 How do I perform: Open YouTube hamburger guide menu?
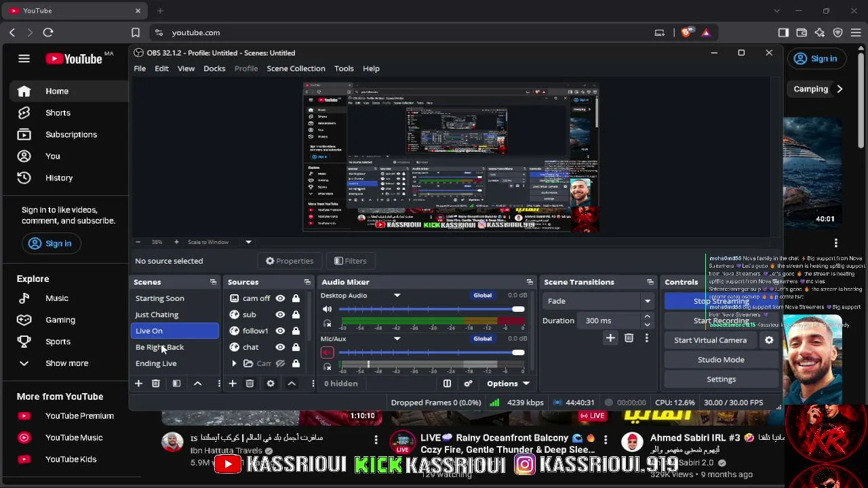tap(24, 59)
